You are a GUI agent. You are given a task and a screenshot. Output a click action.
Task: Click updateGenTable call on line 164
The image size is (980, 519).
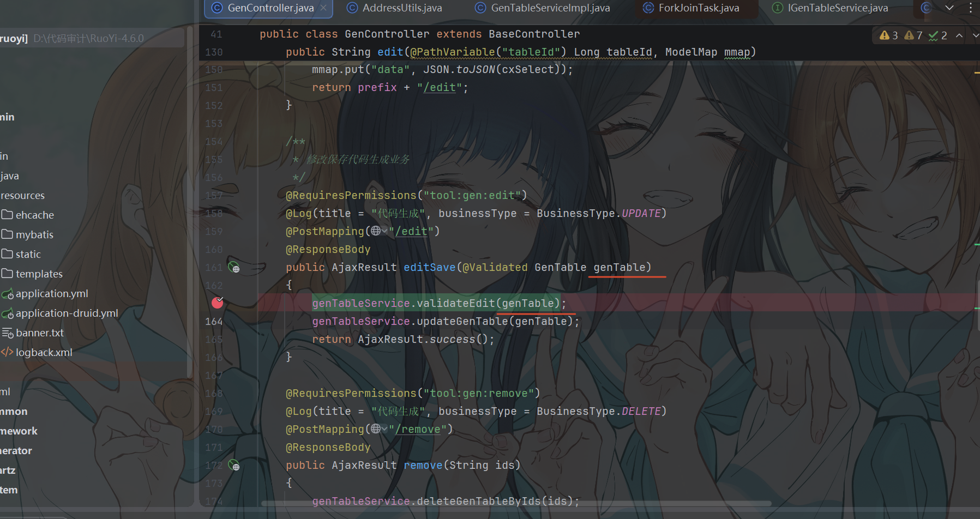pos(462,321)
